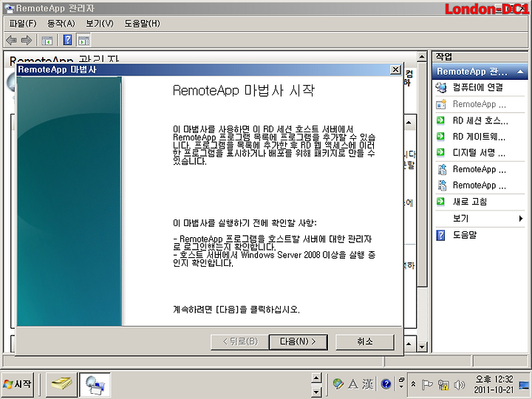Toggle the console tree toolbar icon
The height and width of the screenshot is (399, 532).
pyautogui.click(x=47, y=41)
